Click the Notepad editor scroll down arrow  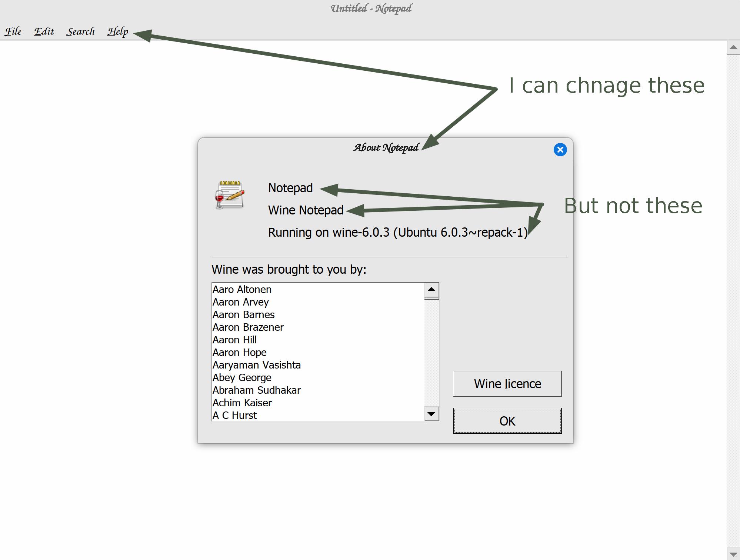click(x=733, y=554)
